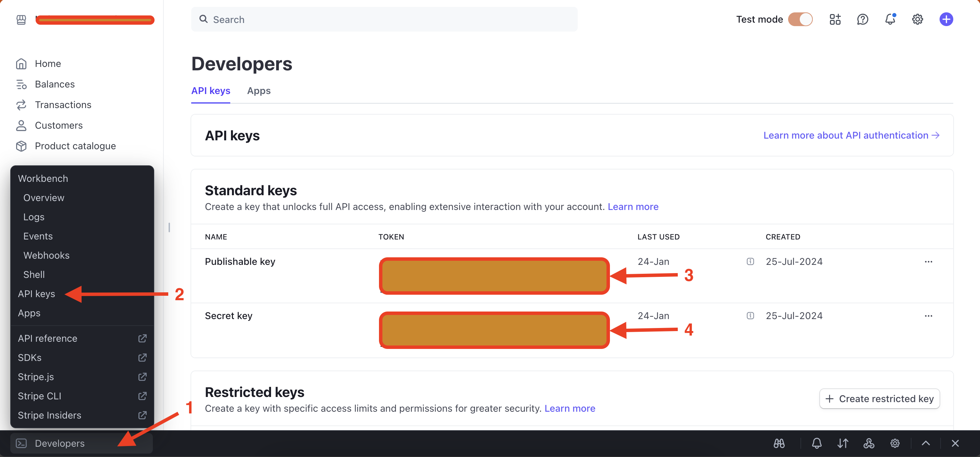Click the API requests arrows icon in Workbench bar

(x=843, y=443)
